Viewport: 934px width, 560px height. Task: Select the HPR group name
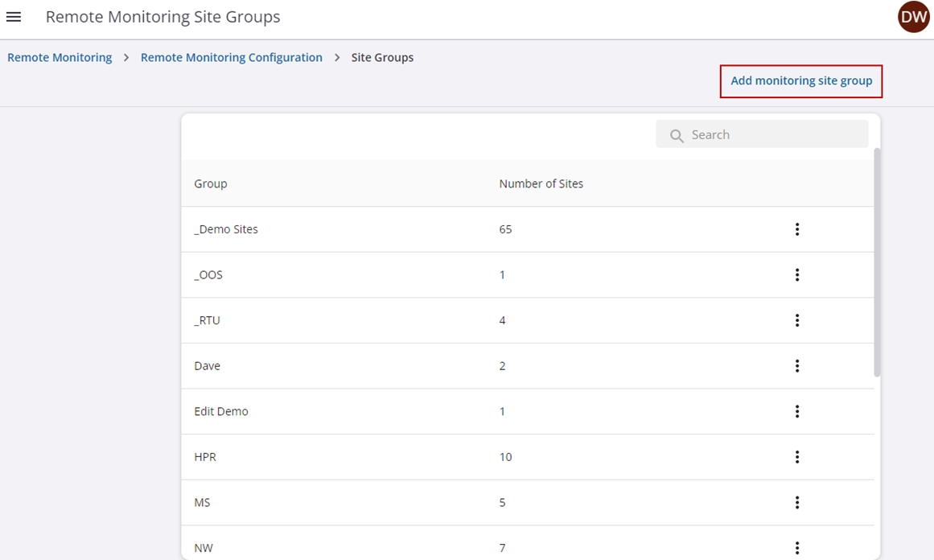point(205,457)
